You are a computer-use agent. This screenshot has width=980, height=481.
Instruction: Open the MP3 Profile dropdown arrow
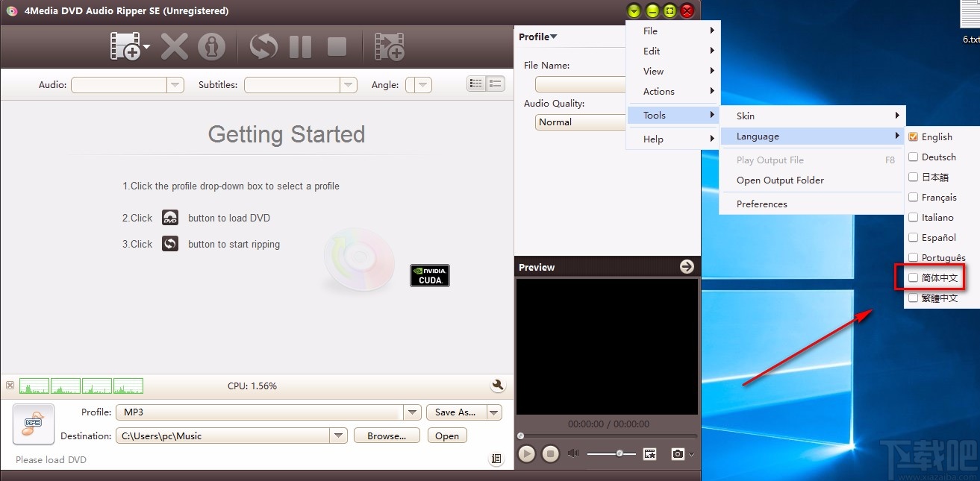413,412
